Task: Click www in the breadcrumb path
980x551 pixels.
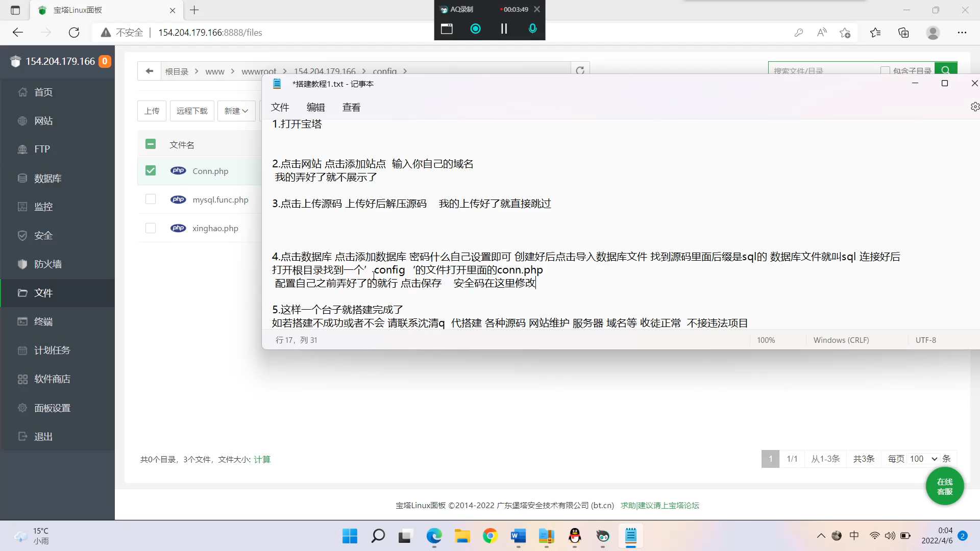Action: click(215, 71)
